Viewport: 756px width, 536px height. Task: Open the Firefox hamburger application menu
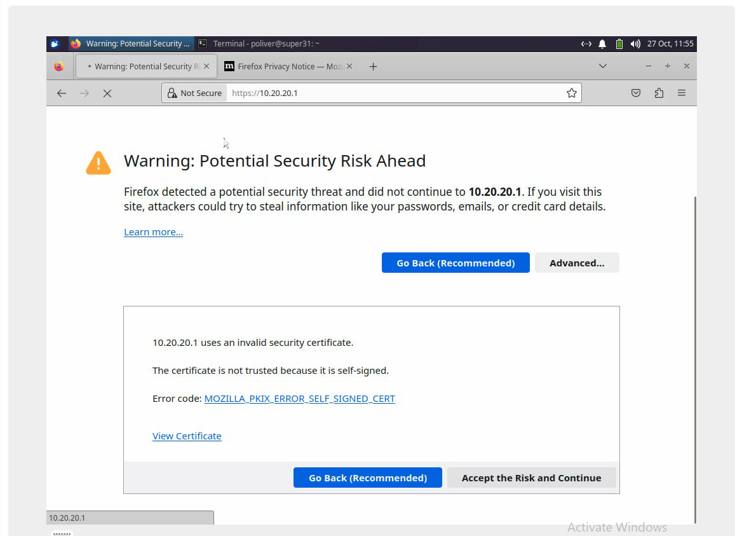click(x=682, y=93)
